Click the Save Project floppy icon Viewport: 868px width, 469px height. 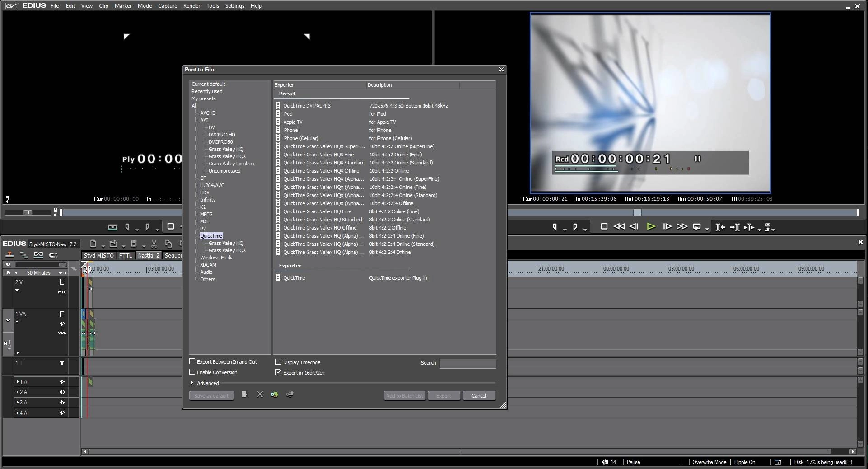(x=134, y=244)
